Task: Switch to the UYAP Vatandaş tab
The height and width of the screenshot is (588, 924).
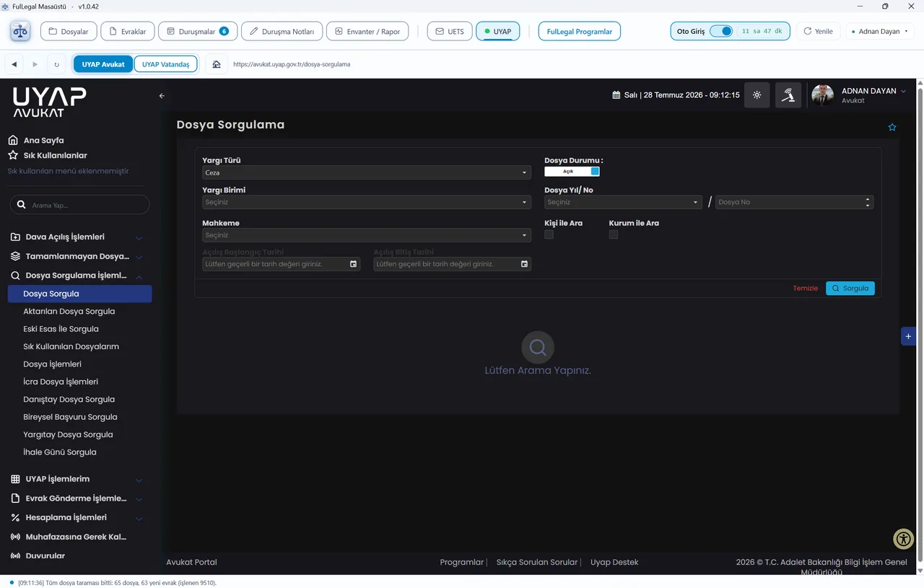Action: 165,64
